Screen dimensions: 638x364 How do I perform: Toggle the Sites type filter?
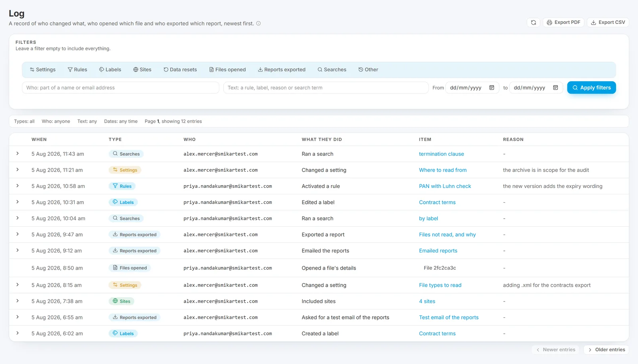[142, 70]
